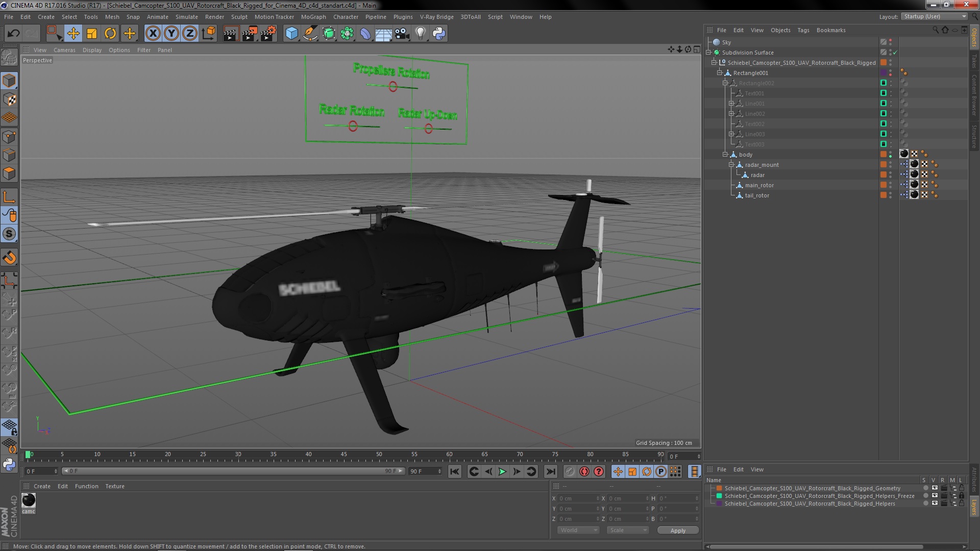Select the camc material thumbnail
The image size is (980, 551).
(x=29, y=500)
